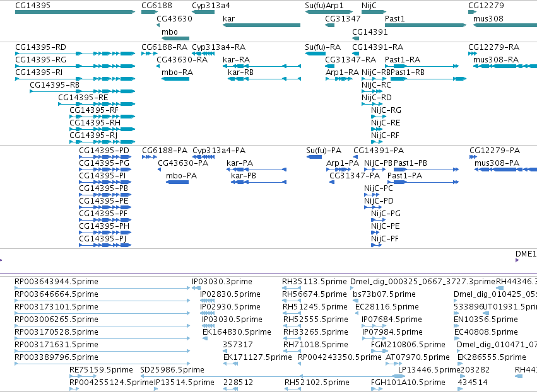The image size is (537, 392).
Task: Click transcript CG31347-RA
Action: (350, 59)
